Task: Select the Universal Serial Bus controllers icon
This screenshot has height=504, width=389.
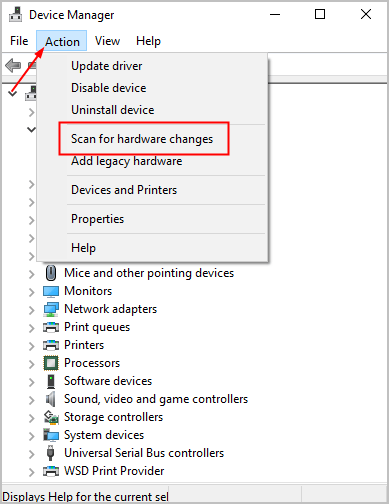Action: click(51, 453)
